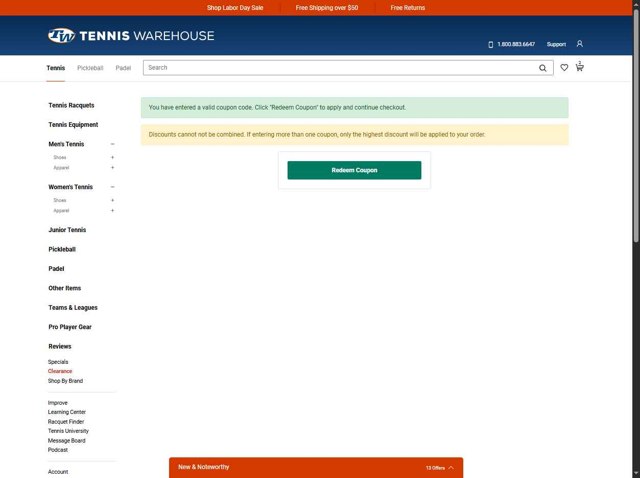Open the shopping cart icon
640x478 pixels.
pyautogui.click(x=580, y=67)
